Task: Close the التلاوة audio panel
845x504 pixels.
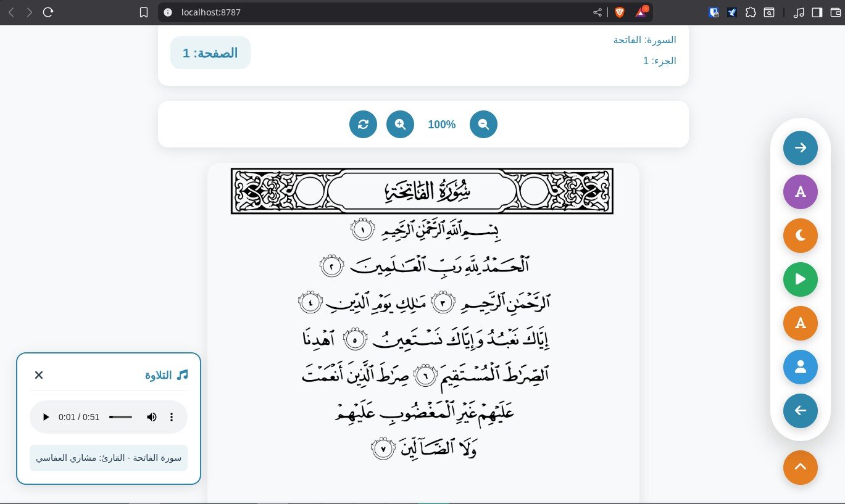Action: point(39,375)
